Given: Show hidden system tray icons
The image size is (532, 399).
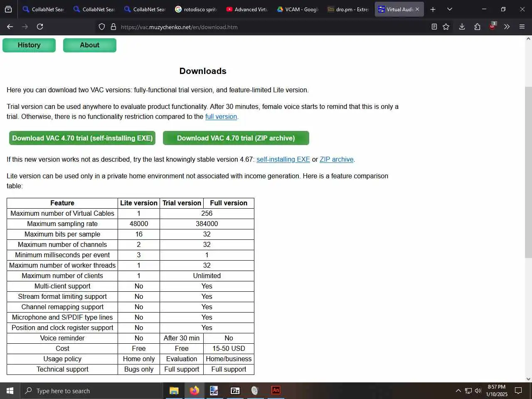Looking at the screenshot, I should point(458,391).
